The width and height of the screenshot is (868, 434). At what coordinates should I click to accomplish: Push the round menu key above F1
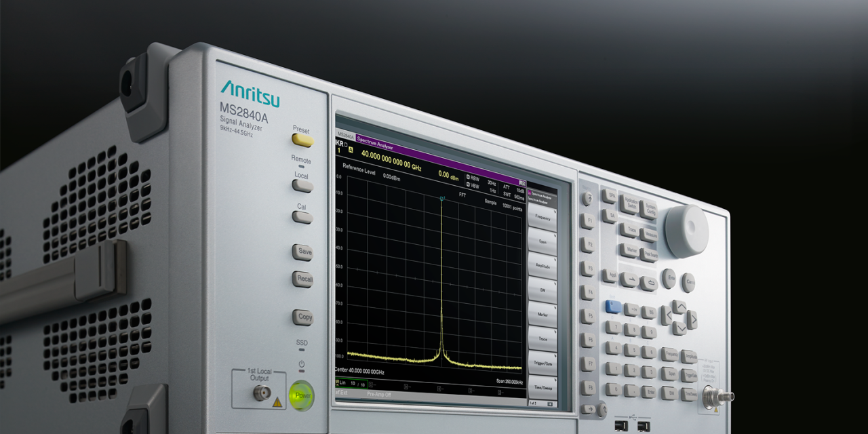(587, 199)
